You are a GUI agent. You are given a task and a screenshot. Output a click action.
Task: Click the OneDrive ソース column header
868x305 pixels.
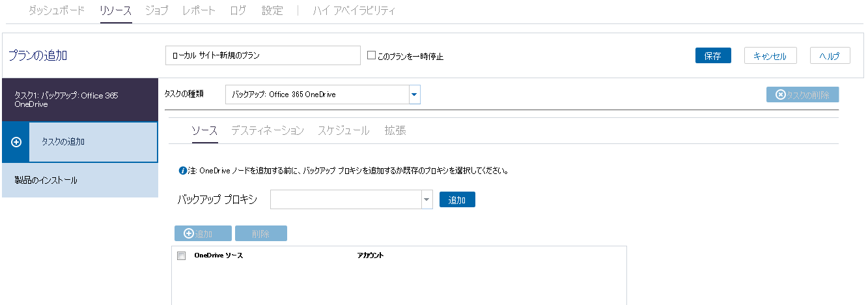[218, 255]
